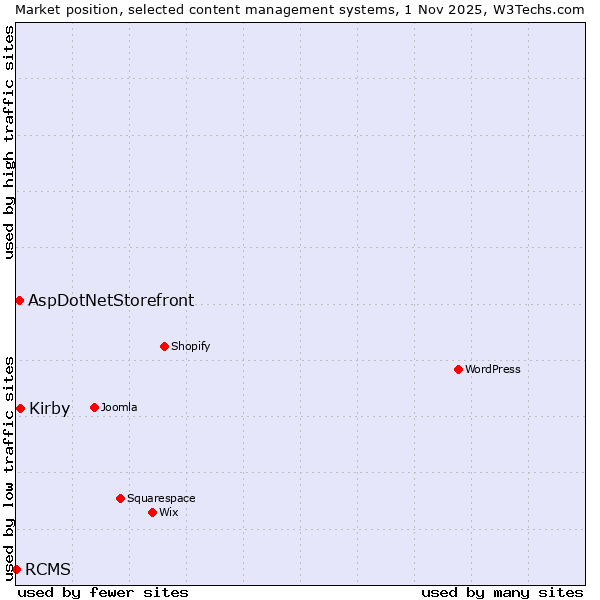Click the WordPress text label
Screen dimensions: 600x600
[x=493, y=369]
